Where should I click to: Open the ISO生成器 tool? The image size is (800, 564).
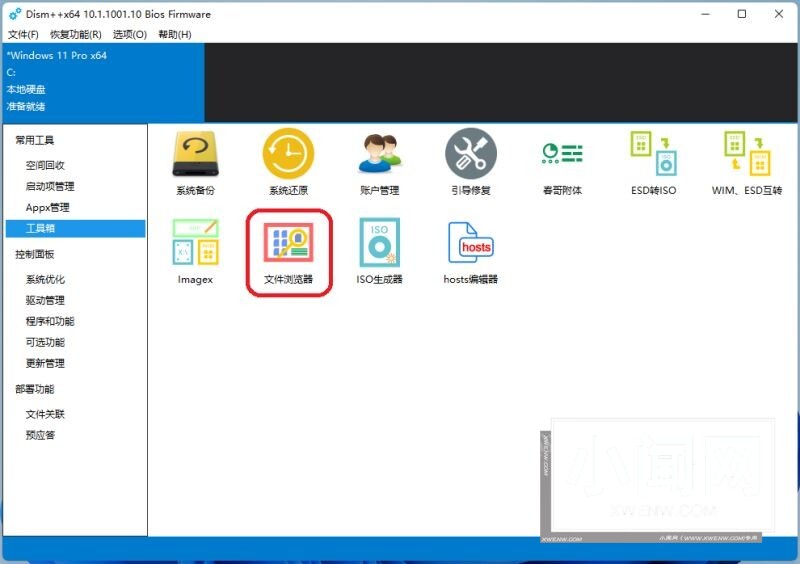pos(380,251)
